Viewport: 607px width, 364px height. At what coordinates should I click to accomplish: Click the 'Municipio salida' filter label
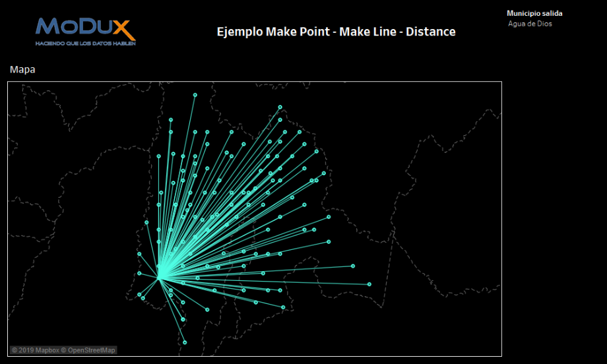[x=534, y=13]
